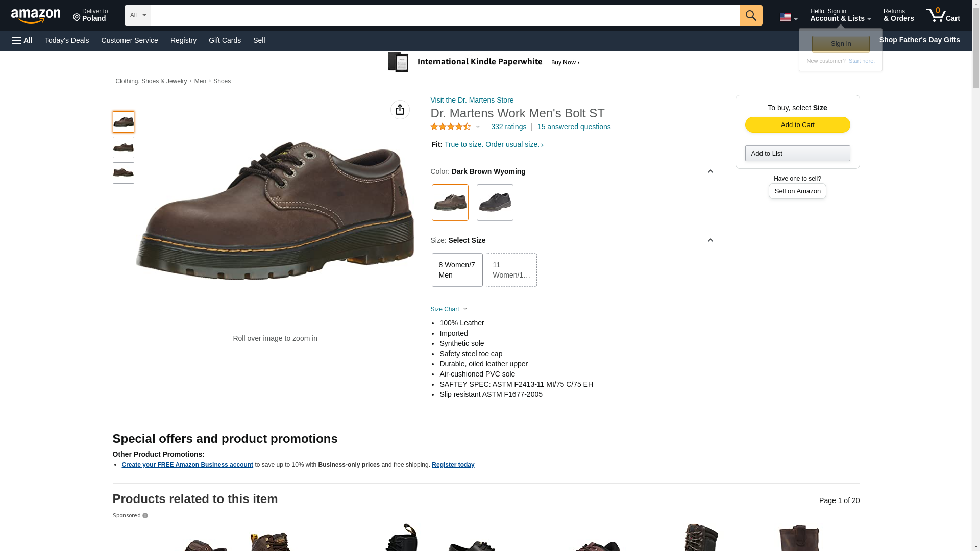
Task: Open the All hamburger menu
Action: point(22,40)
